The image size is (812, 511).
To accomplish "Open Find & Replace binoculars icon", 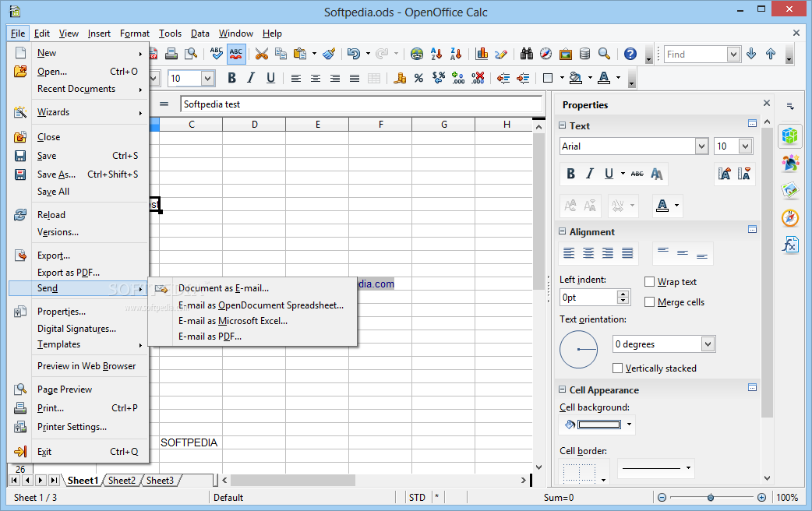I will (527, 53).
